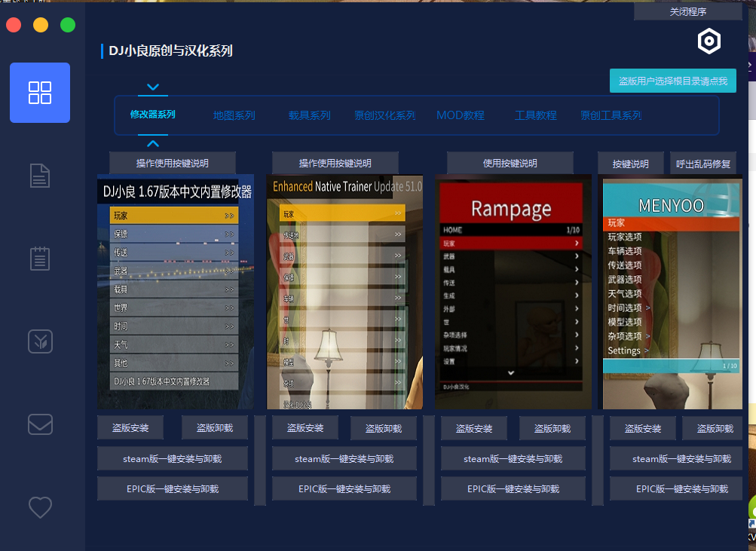Click the heart favorites icon in sidebar
756x551 pixels.
coord(40,507)
